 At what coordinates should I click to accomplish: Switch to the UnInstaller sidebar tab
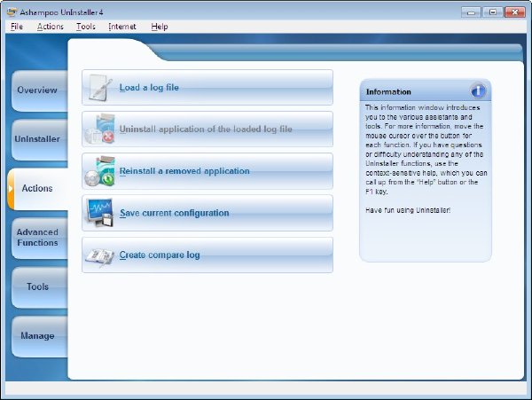(x=39, y=140)
